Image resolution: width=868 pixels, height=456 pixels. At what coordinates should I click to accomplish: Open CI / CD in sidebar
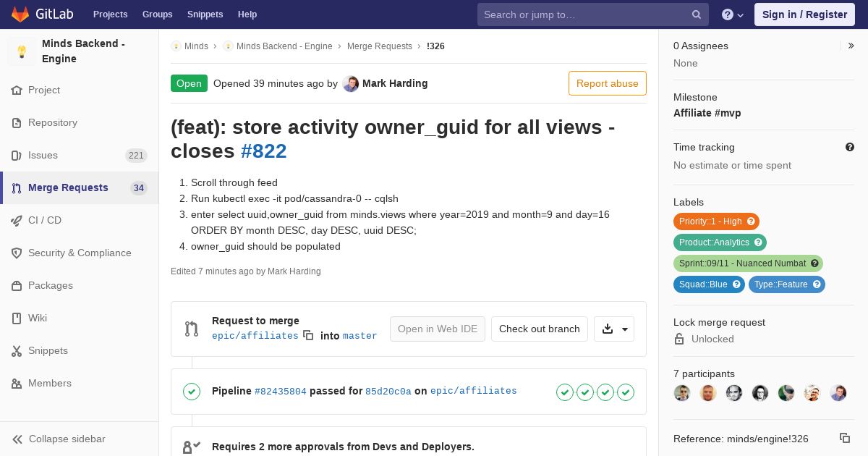click(x=80, y=221)
